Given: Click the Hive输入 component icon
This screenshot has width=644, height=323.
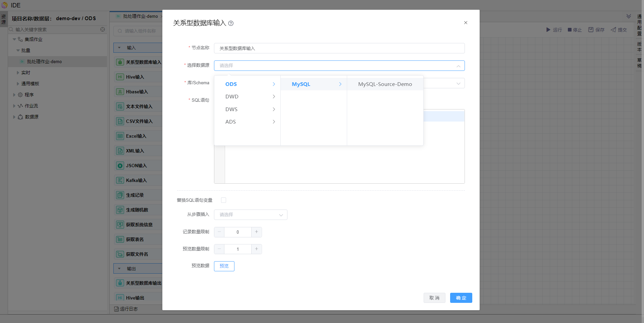Looking at the screenshot, I should 120,77.
